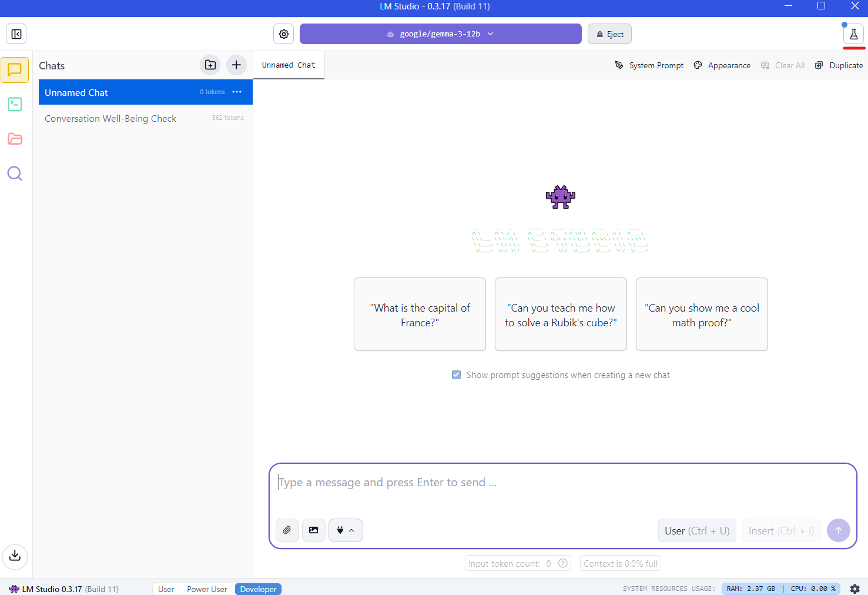This screenshot has width=868, height=595.
Task: Switch to User mode
Action: point(166,589)
